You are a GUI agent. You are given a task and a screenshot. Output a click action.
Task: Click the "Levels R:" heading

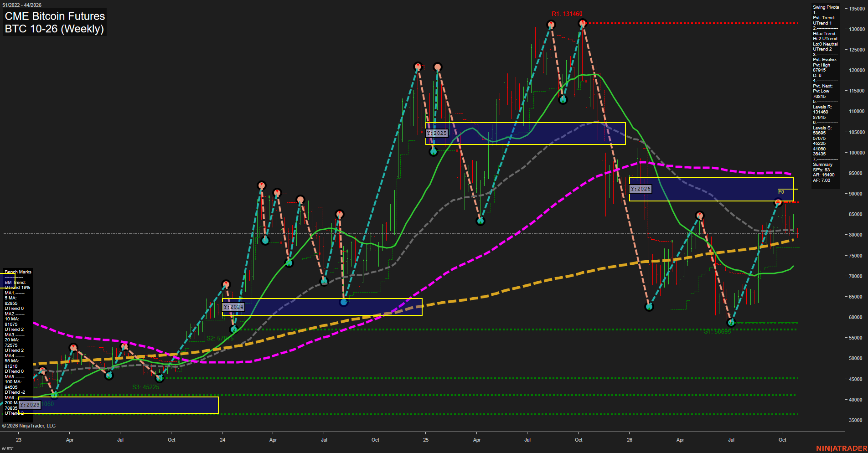pos(822,107)
